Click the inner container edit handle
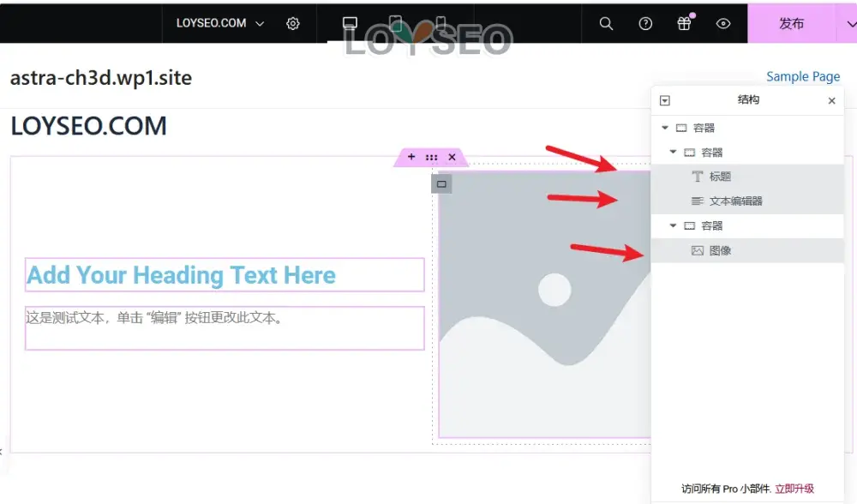The width and height of the screenshot is (857, 504). point(441,184)
